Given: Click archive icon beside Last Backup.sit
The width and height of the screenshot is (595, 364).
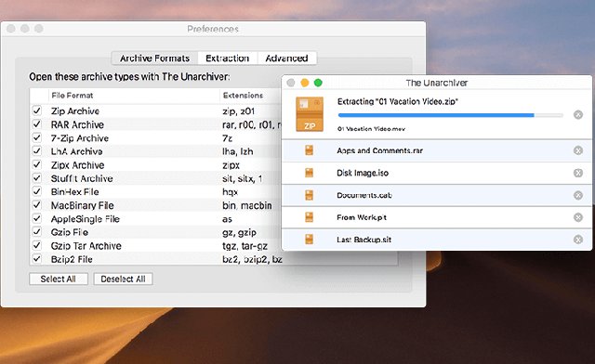Looking at the screenshot, I should [x=310, y=240].
